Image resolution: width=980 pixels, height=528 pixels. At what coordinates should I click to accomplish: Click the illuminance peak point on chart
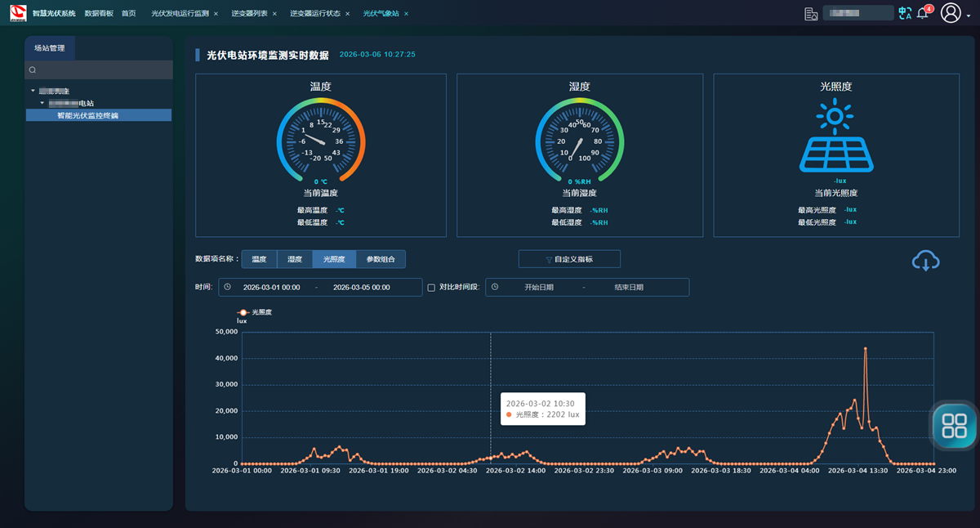click(865, 349)
